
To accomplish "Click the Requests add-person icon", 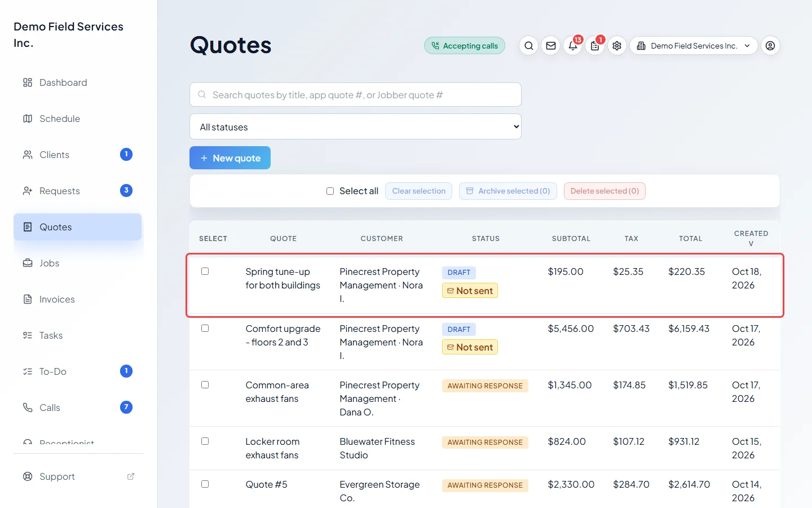I will click(x=28, y=191).
